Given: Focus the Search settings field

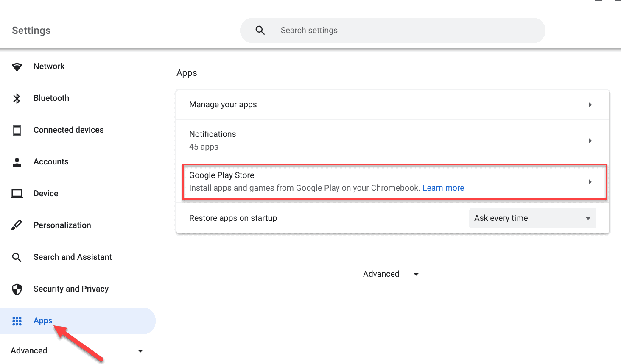Looking at the screenshot, I should click(x=392, y=31).
